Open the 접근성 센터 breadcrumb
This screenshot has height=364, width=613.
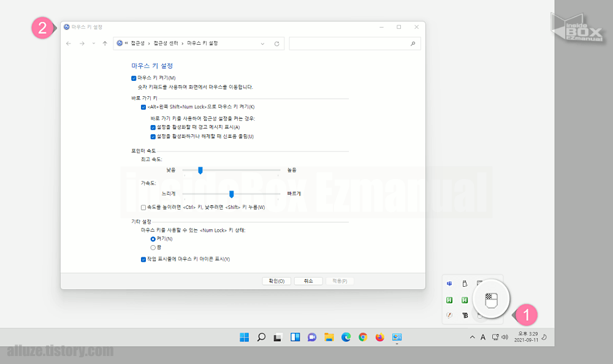pyautogui.click(x=166, y=44)
